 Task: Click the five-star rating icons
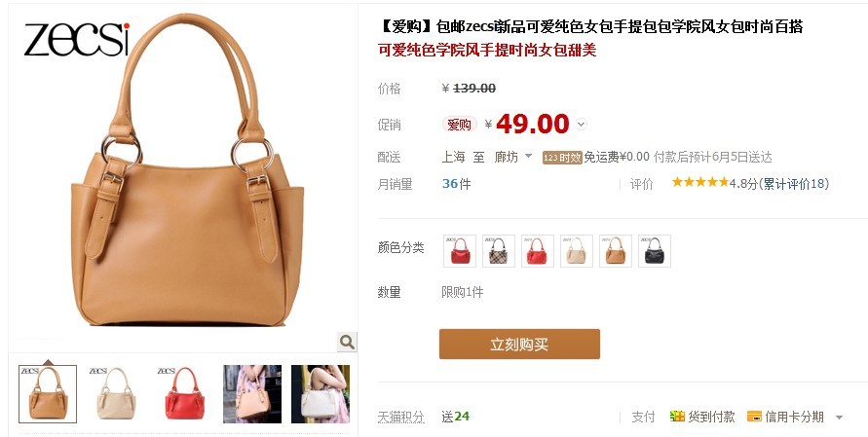click(700, 183)
